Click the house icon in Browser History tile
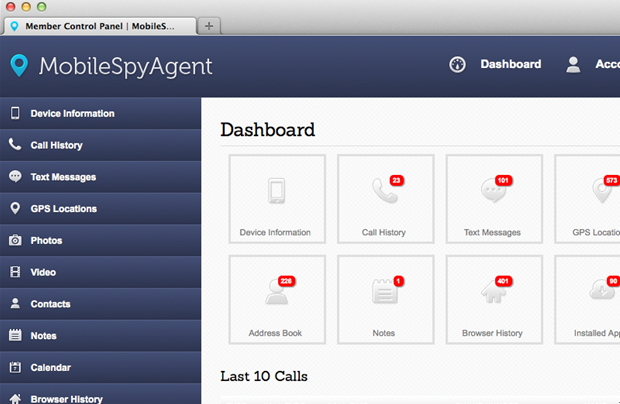Image resolution: width=620 pixels, height=404 pixels. (493, 293)
